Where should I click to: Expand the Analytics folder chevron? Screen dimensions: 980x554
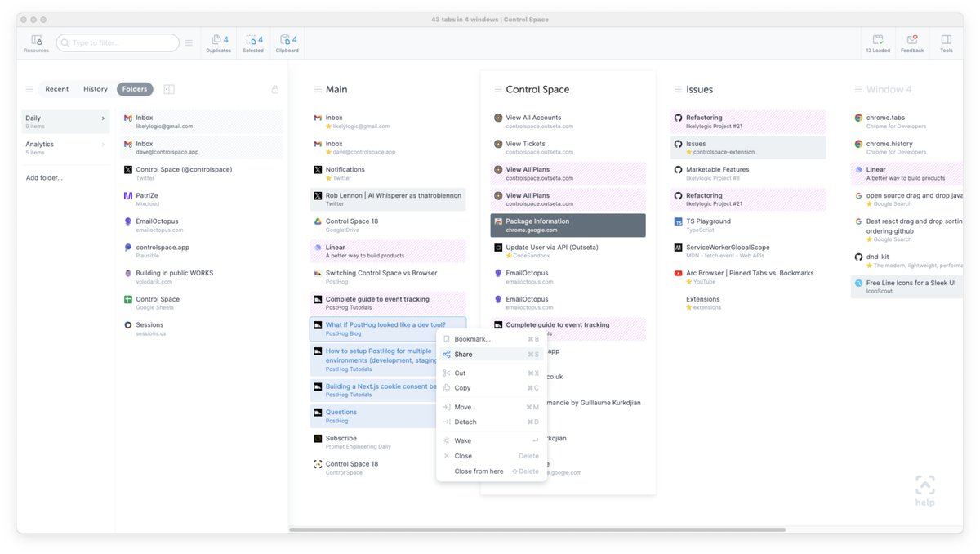[103, 145]
